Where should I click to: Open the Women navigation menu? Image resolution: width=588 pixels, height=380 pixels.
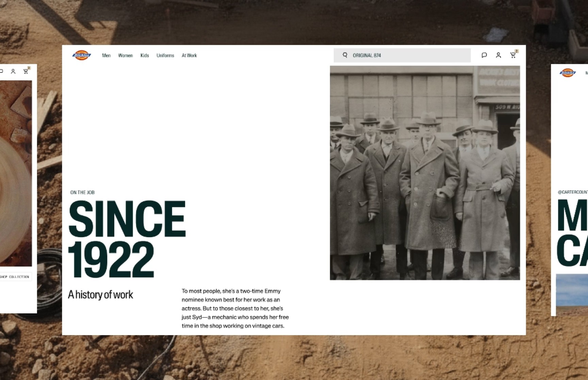tap(125, 55)
